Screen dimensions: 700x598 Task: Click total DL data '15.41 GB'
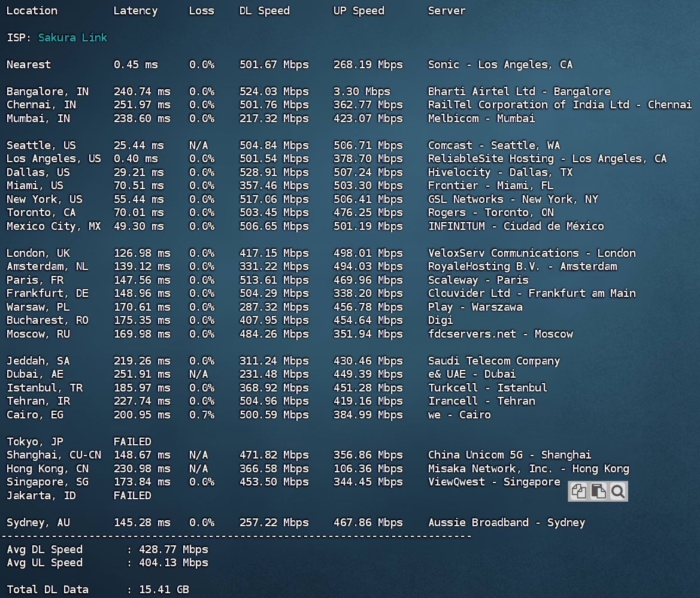[164, 590]
